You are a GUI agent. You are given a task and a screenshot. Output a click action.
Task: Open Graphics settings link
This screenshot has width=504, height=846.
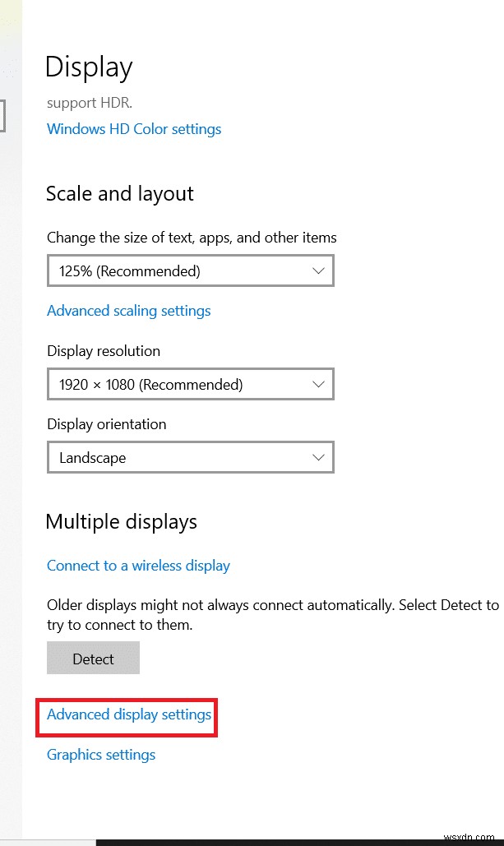[x=101, y=755]
